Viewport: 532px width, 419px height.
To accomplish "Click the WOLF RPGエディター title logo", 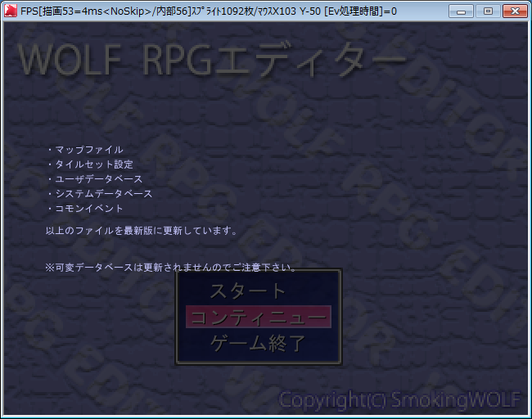I will [212, 60].
